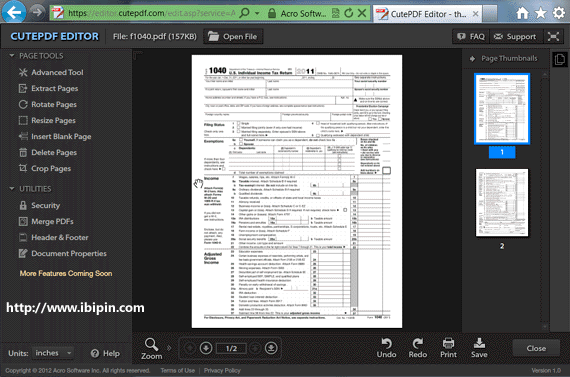Viewport: 570px width, 377px height.
Task: Open the Advanced Tool
Action: [x=51, y=72]
